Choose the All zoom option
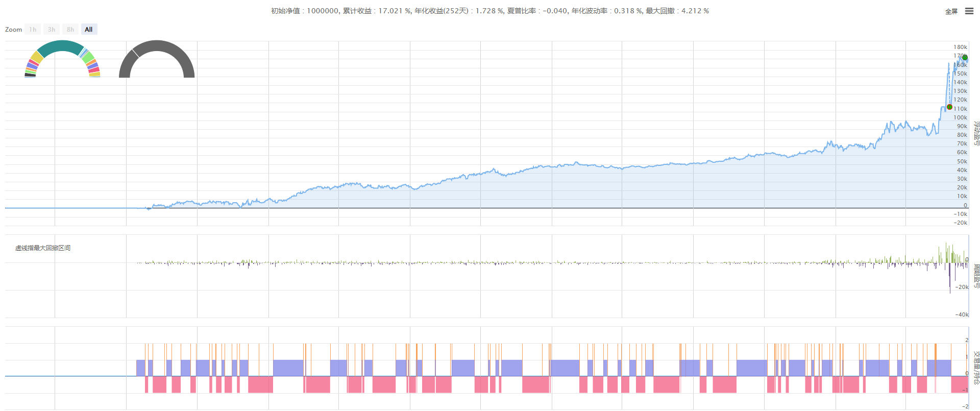The image size is (980, 411). [x=89, y=30]
